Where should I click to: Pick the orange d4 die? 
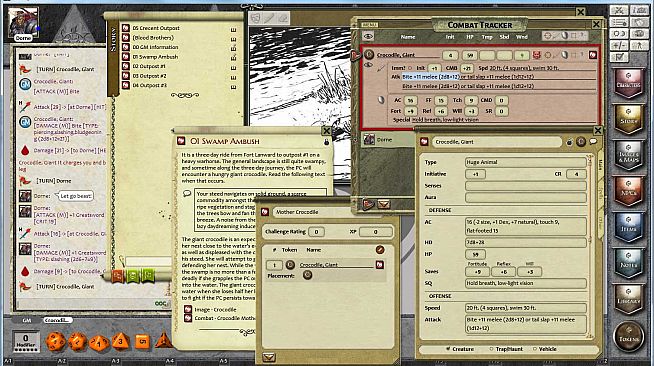(163, 341)
